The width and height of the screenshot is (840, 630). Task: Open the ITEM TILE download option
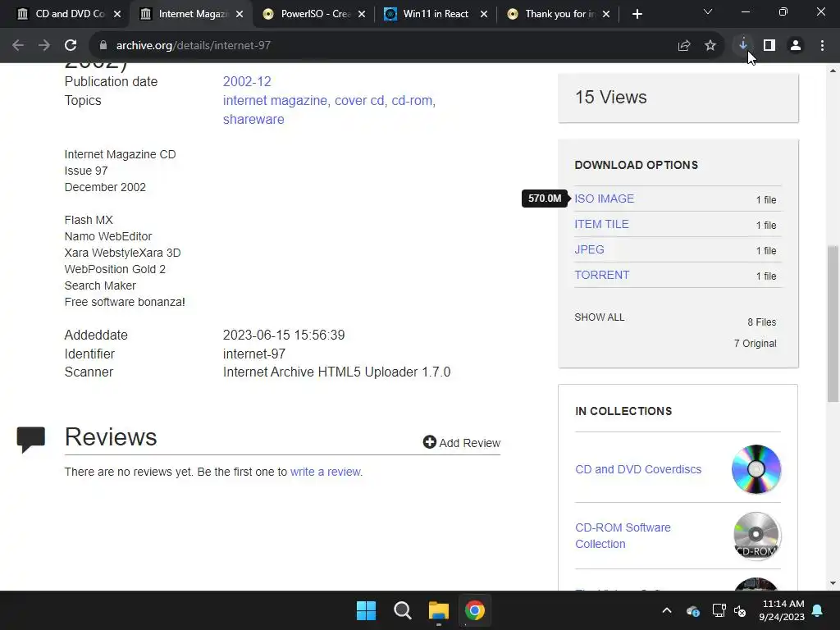point(601,224)
